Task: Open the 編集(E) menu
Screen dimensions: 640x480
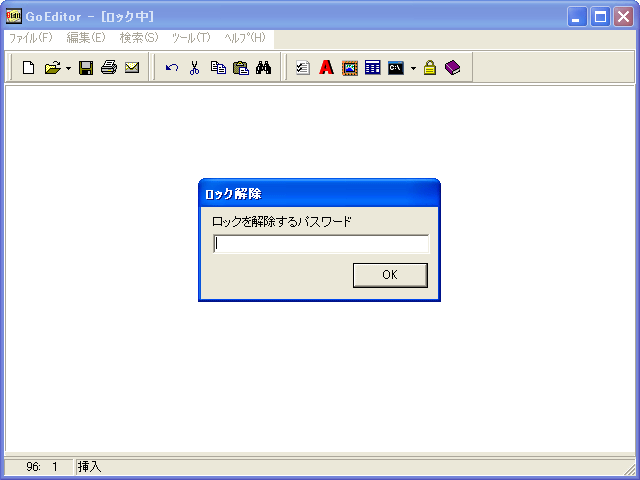Action: [x=86, y=38]
